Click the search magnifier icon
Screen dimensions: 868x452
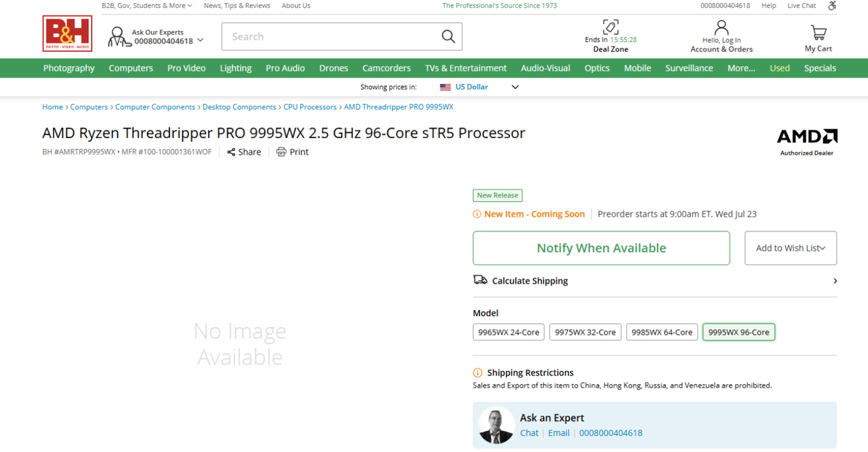pos(448,36)
